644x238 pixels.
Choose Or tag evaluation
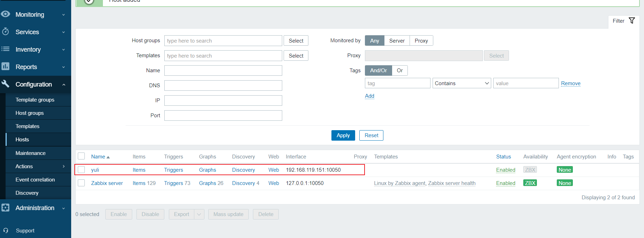tap(400, 70)
